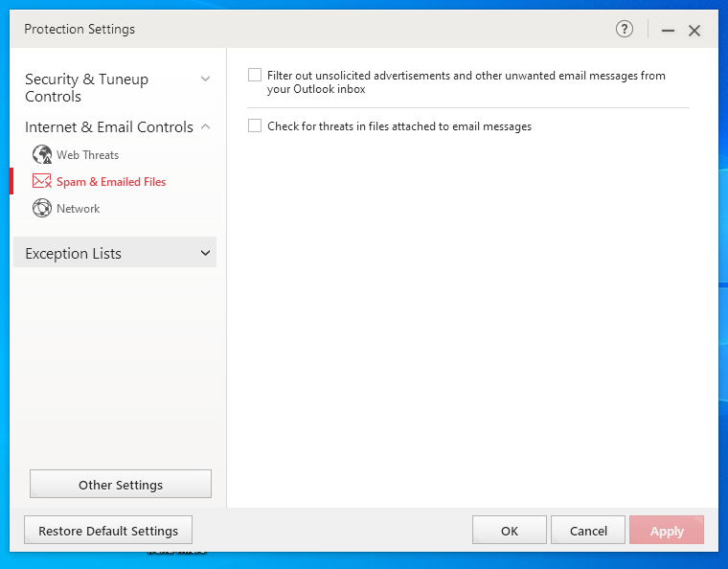Click the Network globe icon

tap(41, 208)
